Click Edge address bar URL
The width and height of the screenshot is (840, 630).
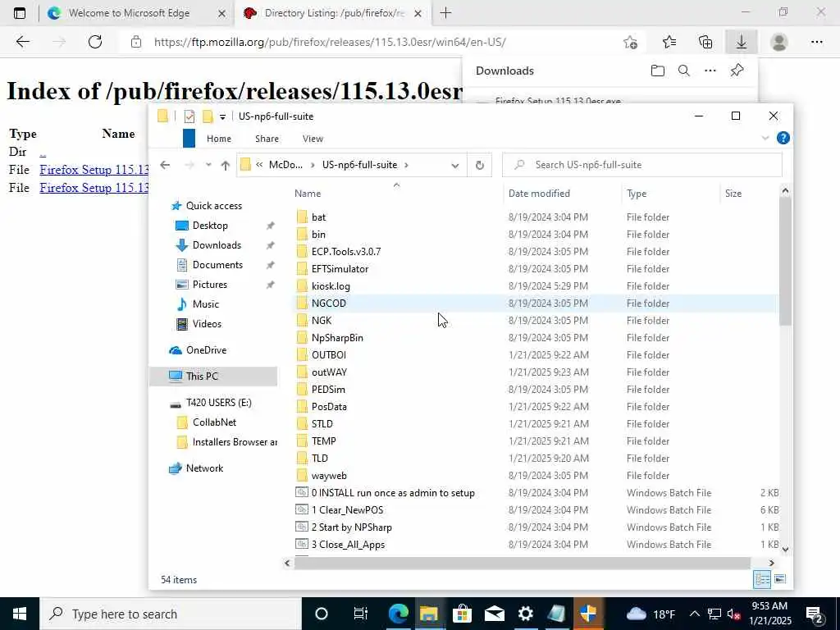(330, 42)
